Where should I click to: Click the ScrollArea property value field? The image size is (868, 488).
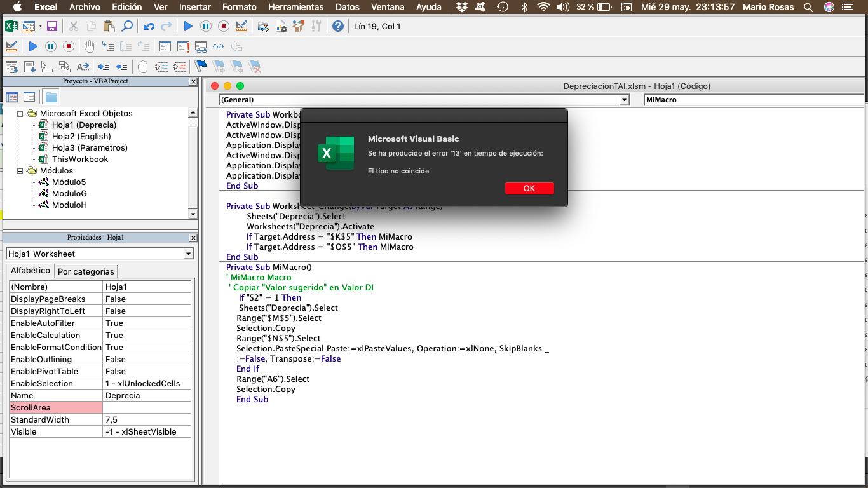[147, 407]
